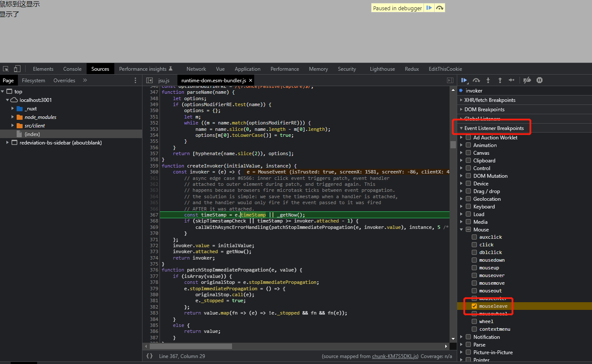The height and width of the screenshot is (364, 592).
Task: Enable the mousedown breakpoint checkbox
Action: click(x=474, y=260)
